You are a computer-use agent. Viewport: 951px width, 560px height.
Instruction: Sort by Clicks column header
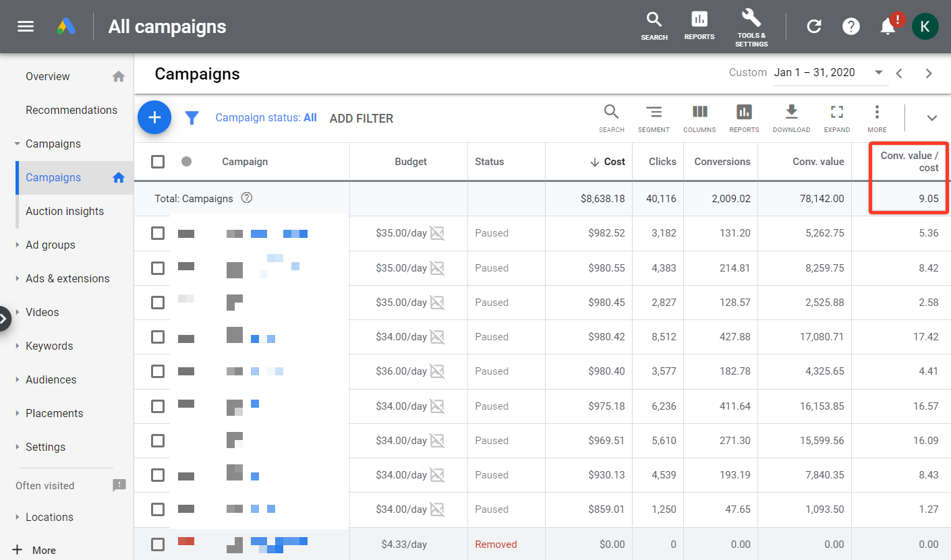pos(662,162)
